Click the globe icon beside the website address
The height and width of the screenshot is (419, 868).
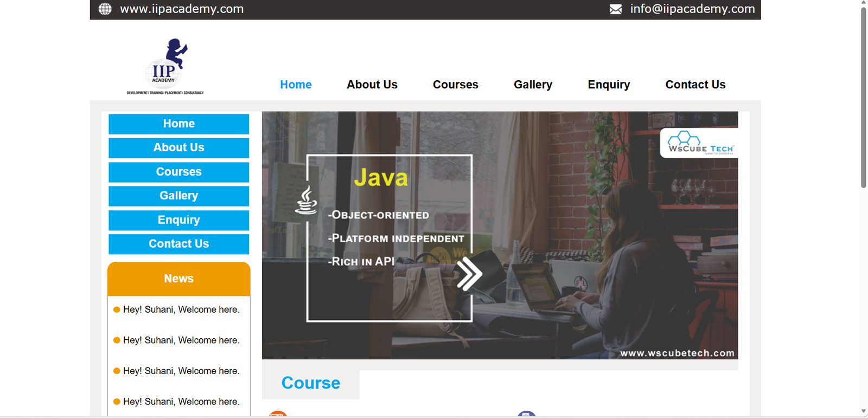click(105, 9)
